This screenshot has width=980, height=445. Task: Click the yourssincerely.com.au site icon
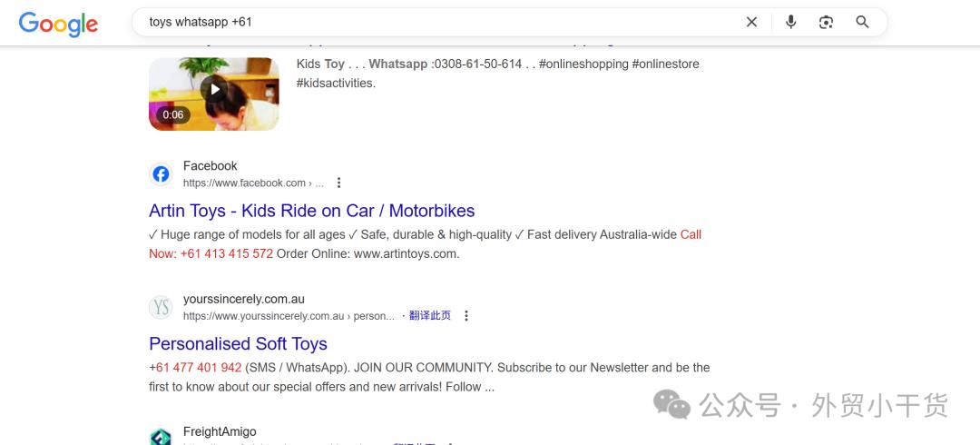click(x=161, y=307)
